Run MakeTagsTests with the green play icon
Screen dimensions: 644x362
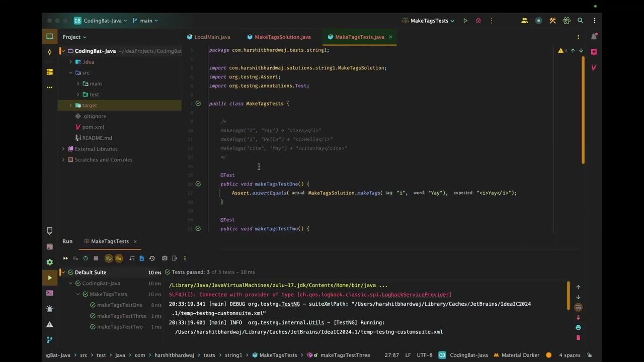(x=465, y=21)
